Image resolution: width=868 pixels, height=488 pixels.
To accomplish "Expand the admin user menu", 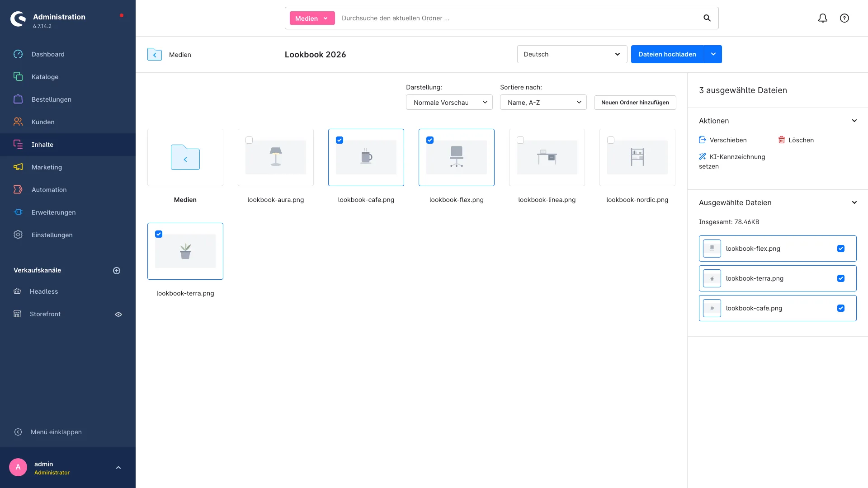I will (x=118, y=468).
